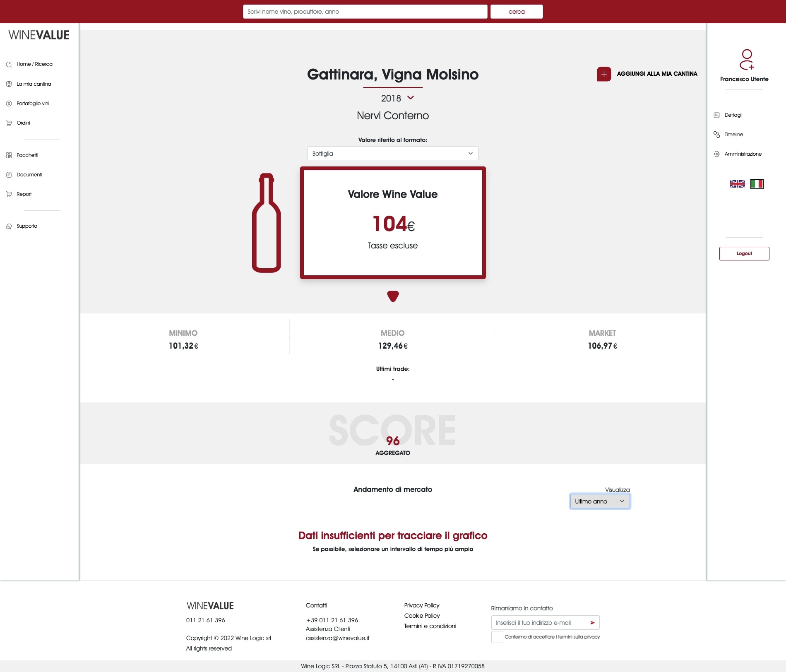Click the +39 011 21 61 396 phone number
786x672 pixels.
point(332,620)
